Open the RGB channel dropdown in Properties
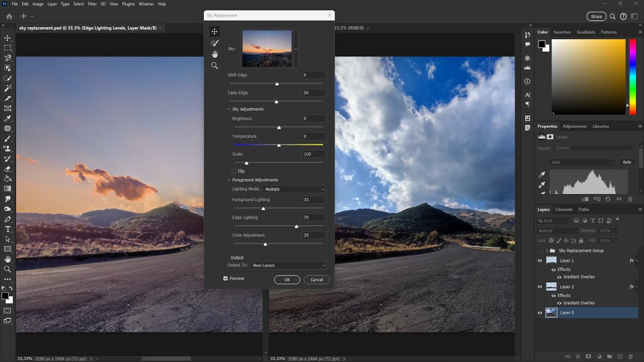 pos(583,162)
